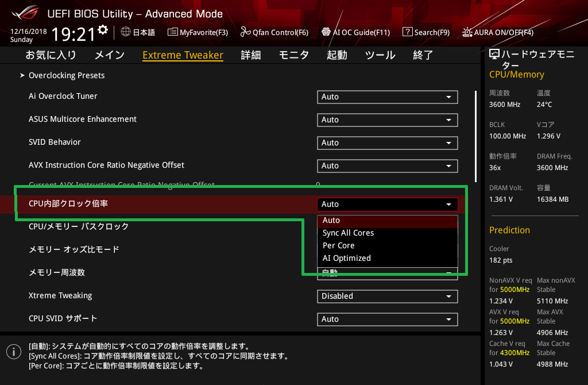Click the ASUS Multicore Enhancement label

click(x=83, y=119)
